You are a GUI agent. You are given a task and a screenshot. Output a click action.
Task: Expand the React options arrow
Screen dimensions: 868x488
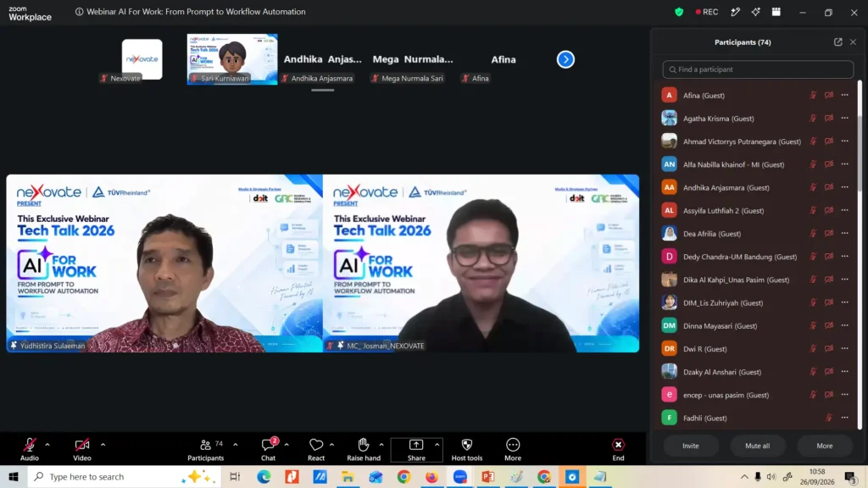click(331, 444)
